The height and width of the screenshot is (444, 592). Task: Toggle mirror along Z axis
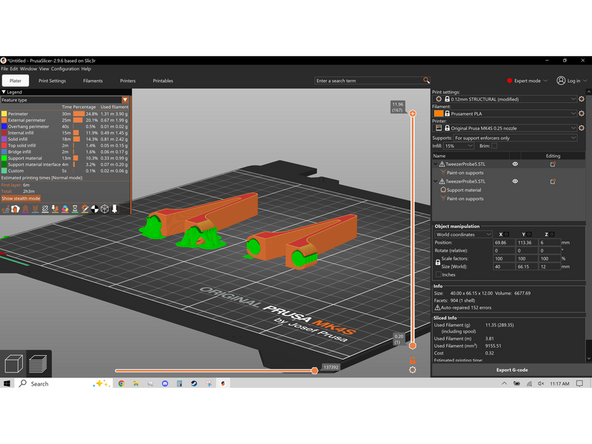tap(552, 234)
